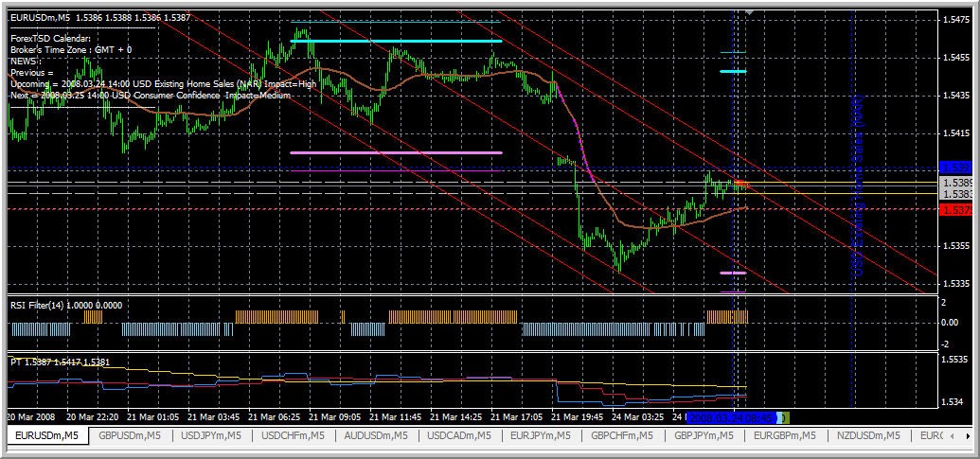Click the 'PT 1.5387 1.5417 1.5381' label
The width and height of the screenshot is (980, 459).
click(x=60, y=362)
